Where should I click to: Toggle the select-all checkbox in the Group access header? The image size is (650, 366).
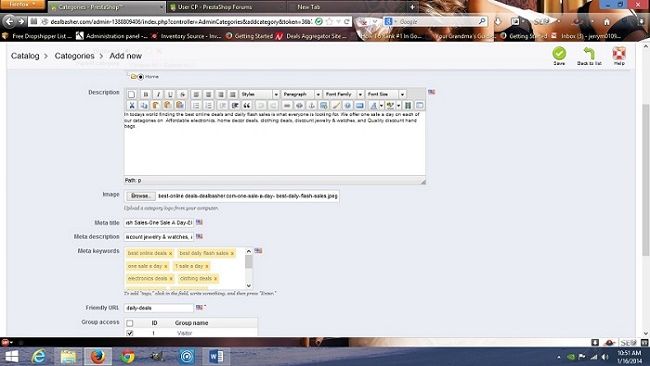(x=130, y=323)
